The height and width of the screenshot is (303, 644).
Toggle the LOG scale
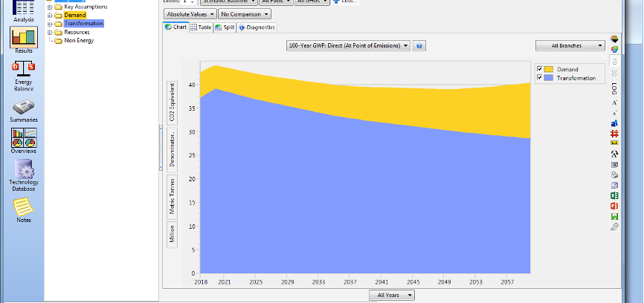[x=614, y=88]
